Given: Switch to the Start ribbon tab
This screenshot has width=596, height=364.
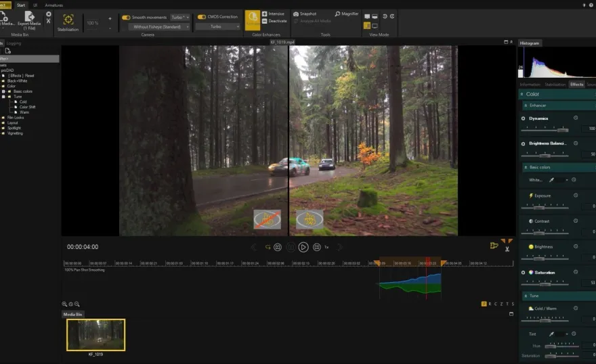Looking at the screenshot, I should [x=21, y=5].
